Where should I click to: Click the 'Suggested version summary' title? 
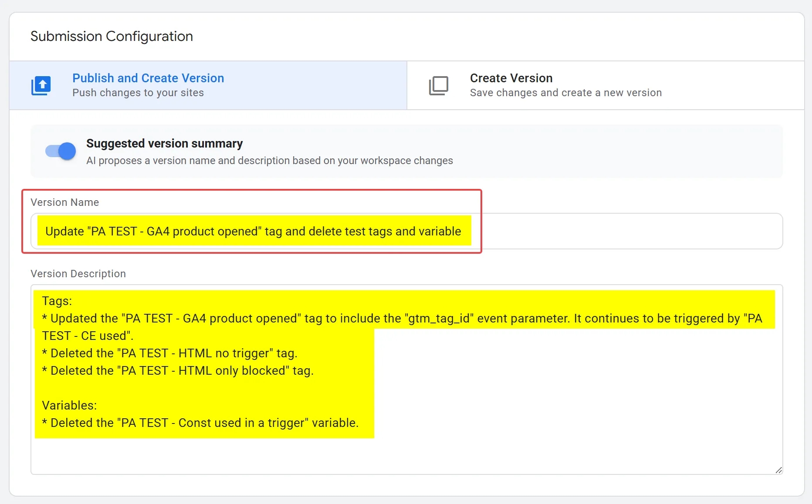point(164,143)
